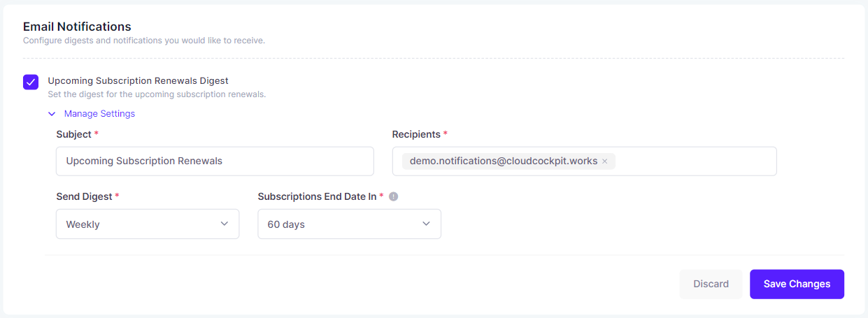Collapse settings using the Manage Settings chevron
This screenshot has width=868, height=318.
click(x=52, y=114)
